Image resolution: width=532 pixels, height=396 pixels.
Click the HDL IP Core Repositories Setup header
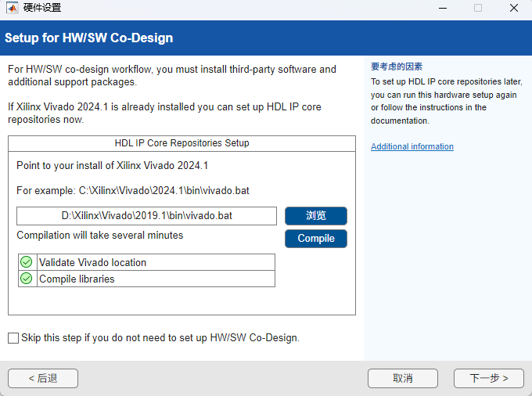pyautogui.click(x=182, y=143)
